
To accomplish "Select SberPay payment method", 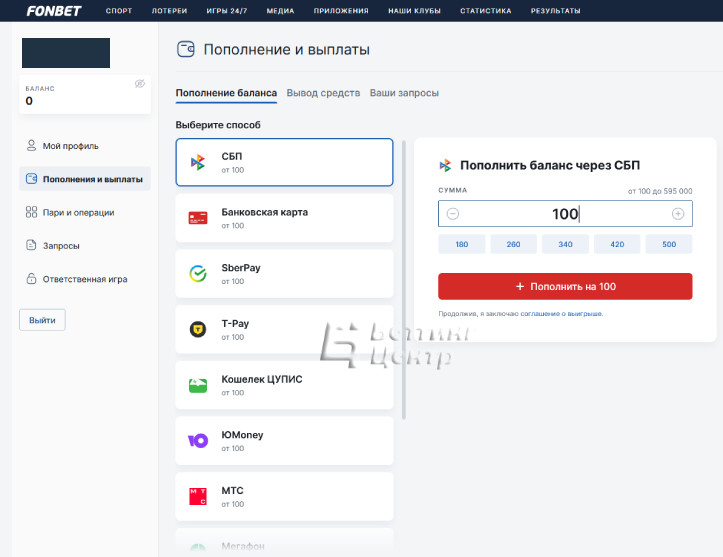I will pos(284,274).
